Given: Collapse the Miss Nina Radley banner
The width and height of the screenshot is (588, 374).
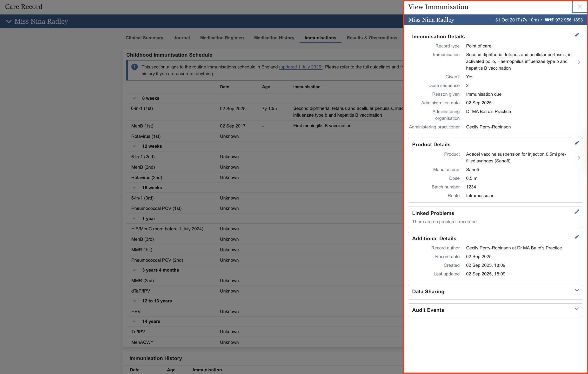Looking at the screenshot, I should [9, 21].
